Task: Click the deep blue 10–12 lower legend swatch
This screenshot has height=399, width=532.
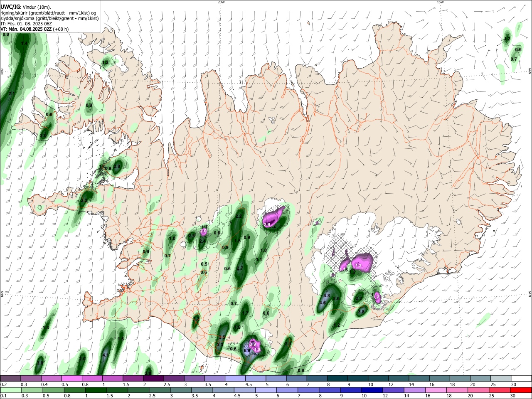Action: point(372,390)
